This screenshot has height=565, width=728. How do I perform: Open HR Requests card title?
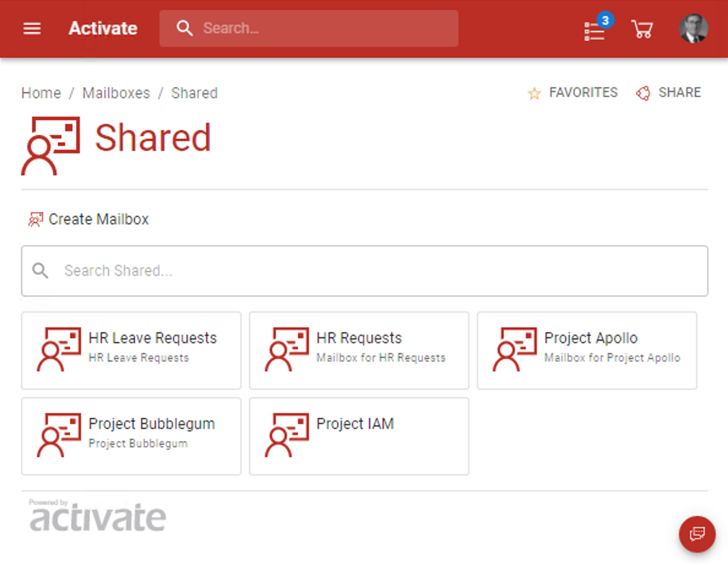[359, 338]
